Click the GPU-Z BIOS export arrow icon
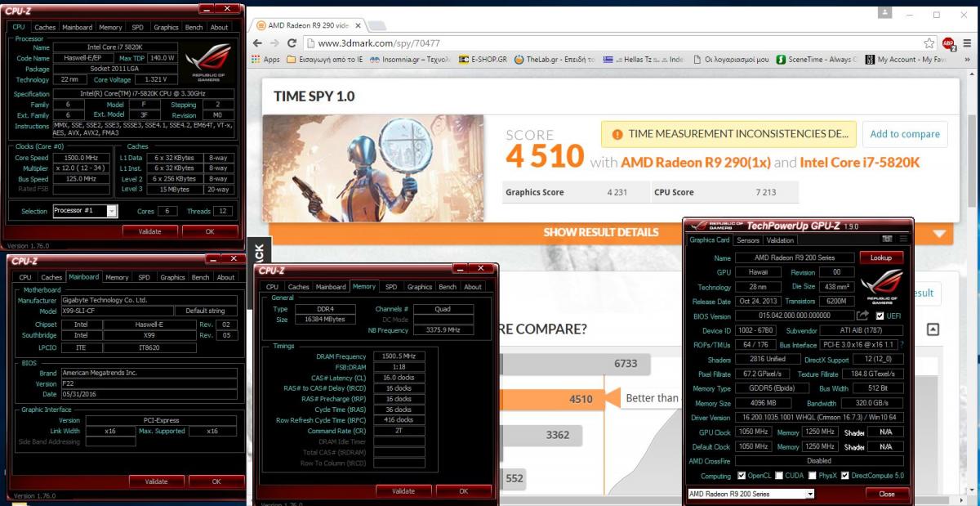This screenshot has width=980, height=506. pyautogui.click(x=862, y=316)
